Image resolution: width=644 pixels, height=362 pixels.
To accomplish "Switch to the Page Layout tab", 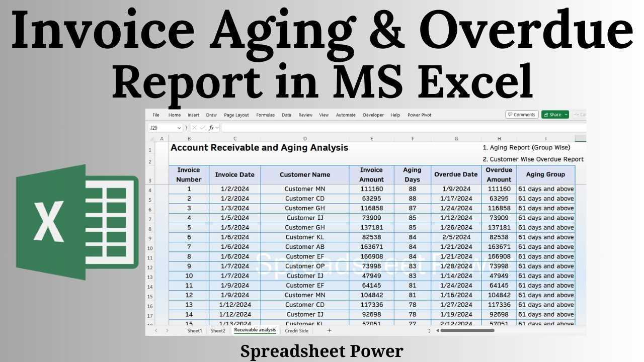I will (x=236, y=115).
